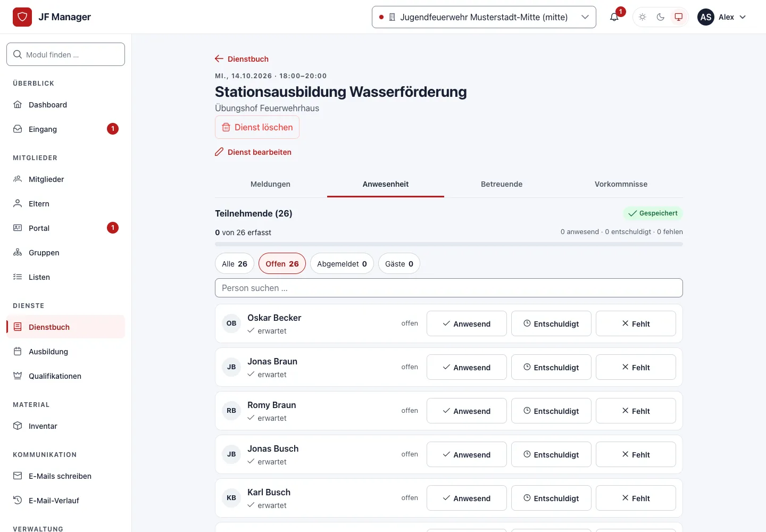
Task: Switch to the Meldungen tab
Action: coord(270,184)
